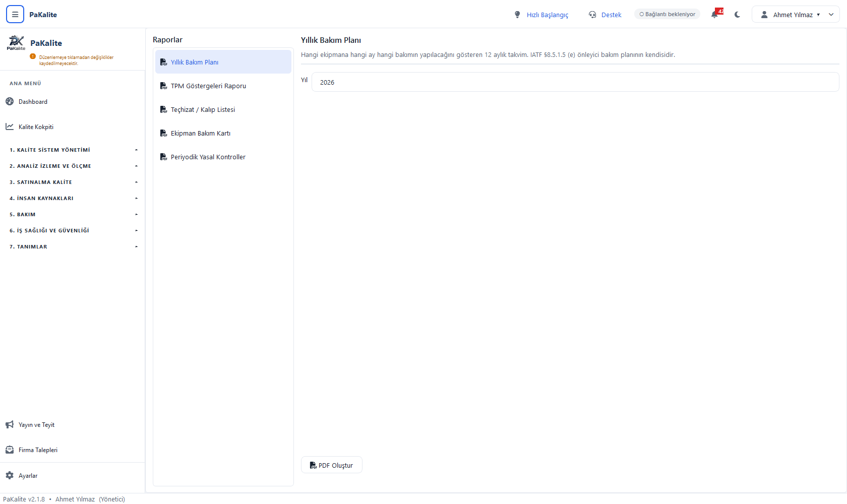The height and width of the screenshot is (504, 847).
Task: Expand 4. İnsan Kaynakları section
Action: (73, 198)
